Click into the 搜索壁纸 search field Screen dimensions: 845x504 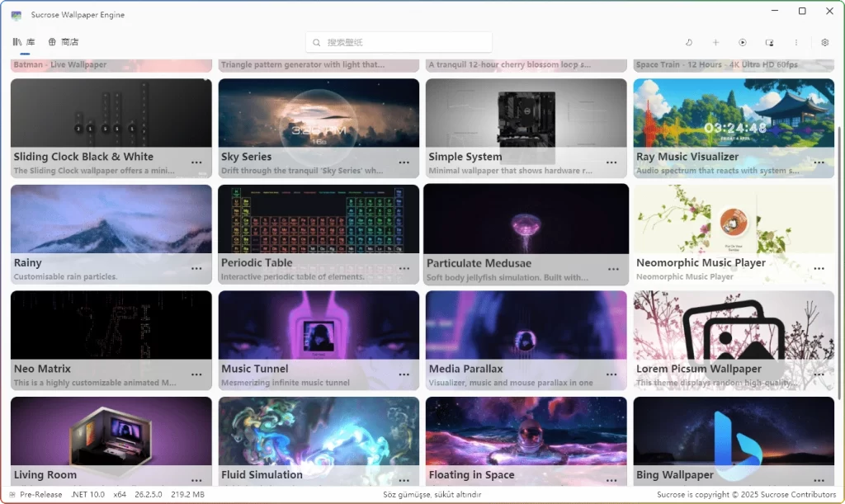click(x=399, y=41)
